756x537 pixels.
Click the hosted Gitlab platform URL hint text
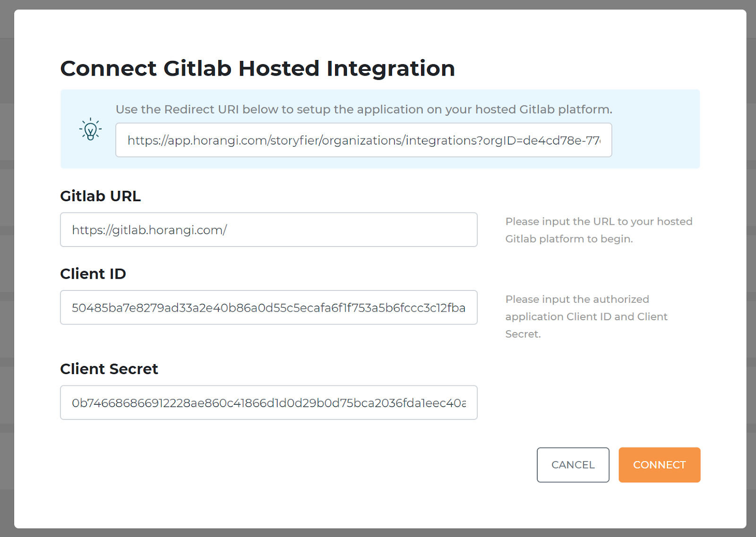pos(599,230)
